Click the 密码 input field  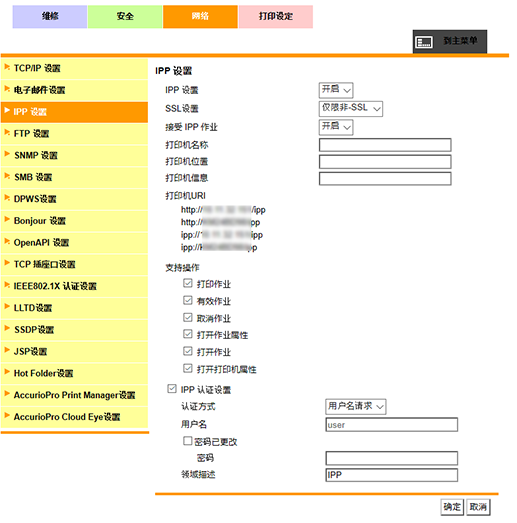(x=392, y=458)
